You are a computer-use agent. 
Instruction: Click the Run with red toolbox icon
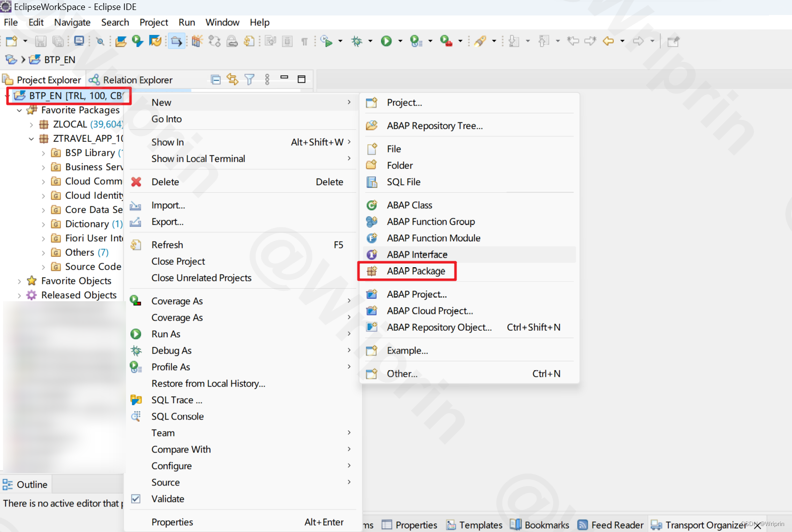pos(446,41)
